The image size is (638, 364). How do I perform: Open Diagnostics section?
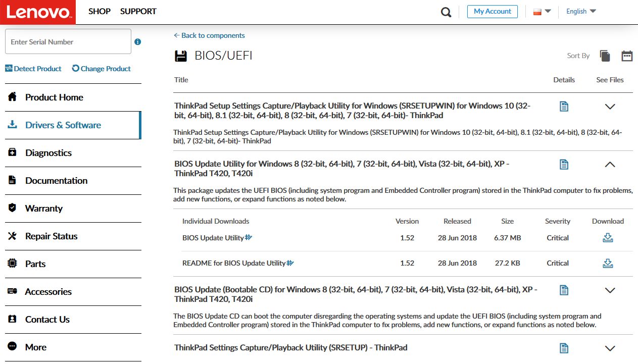coord(73,153)
